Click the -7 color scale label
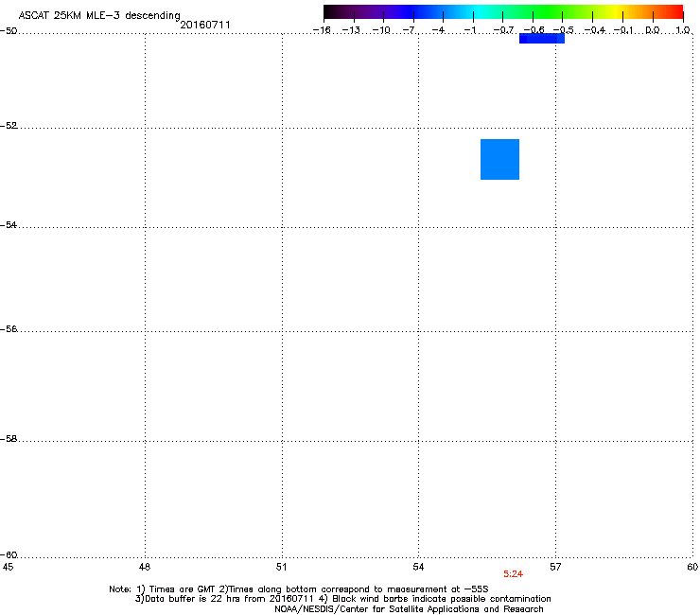 tap(410, 30)
